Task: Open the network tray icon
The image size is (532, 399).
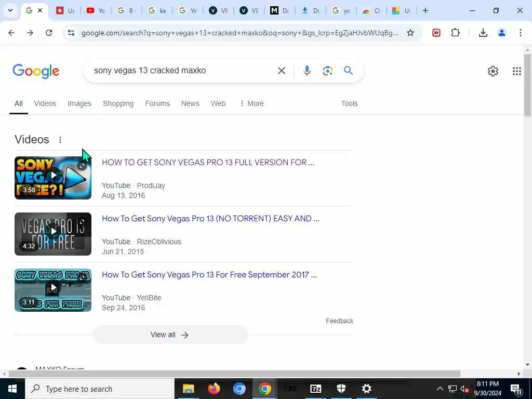Action: (x=453, y=389)
